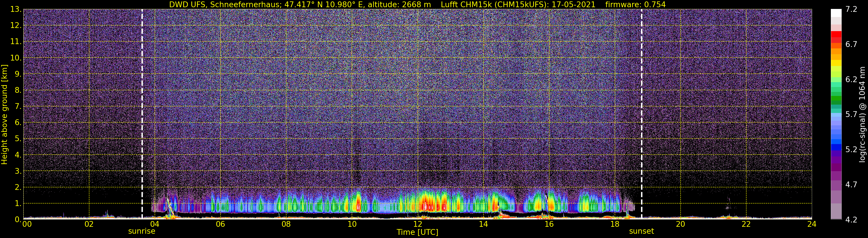
Task: Click the height axis tick '1.'
Action: [x=18, y=203]
